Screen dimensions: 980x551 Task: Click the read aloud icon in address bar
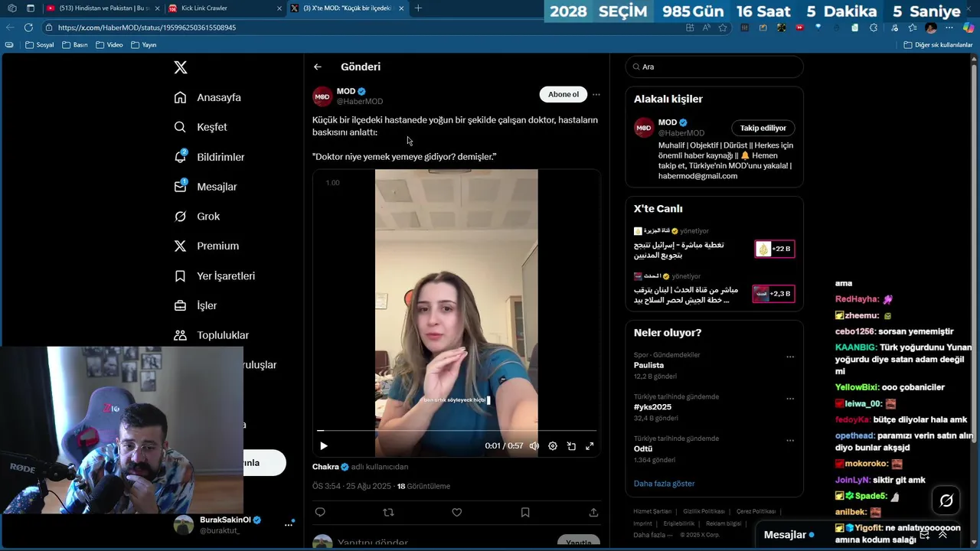[x=706, y=28]
